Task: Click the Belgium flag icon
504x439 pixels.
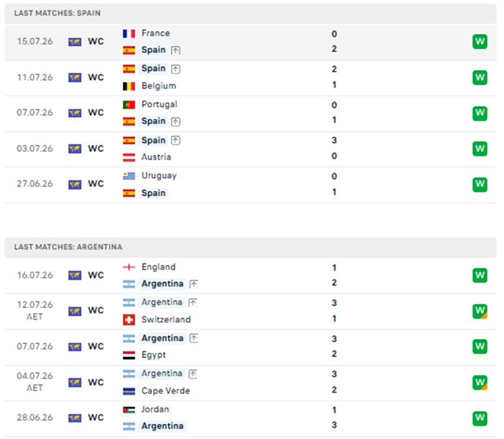Action: pos(129,86)
